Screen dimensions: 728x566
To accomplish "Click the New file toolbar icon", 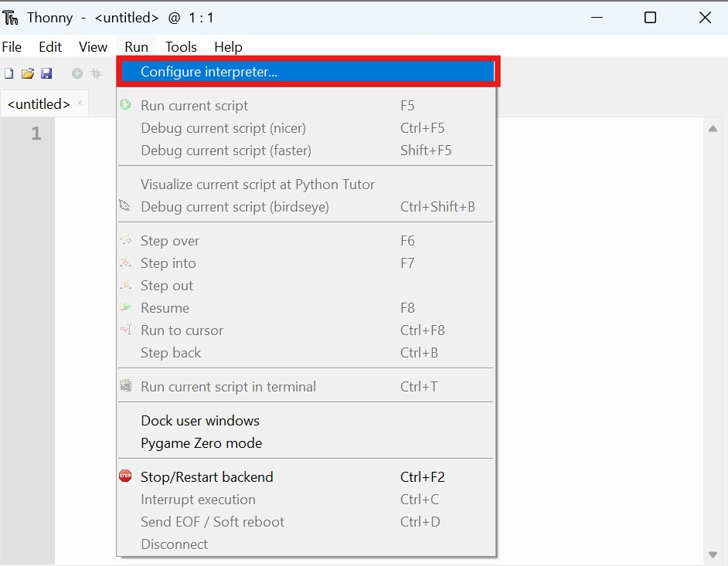I will coord(9,73).
